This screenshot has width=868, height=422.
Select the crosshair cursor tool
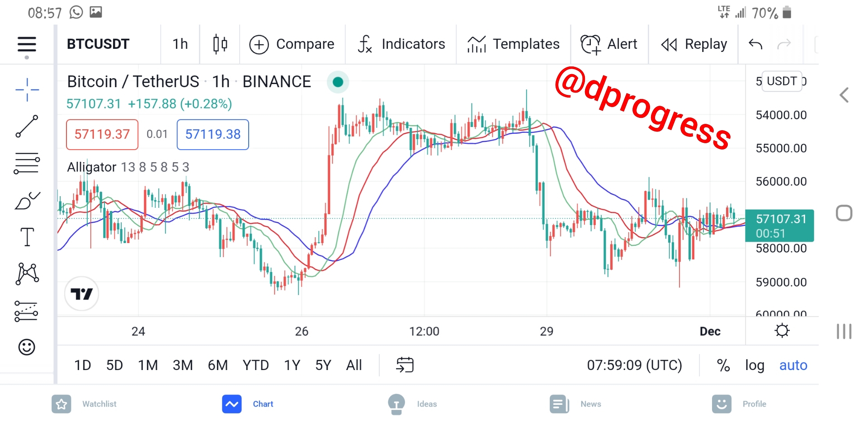[x=27, y=89]
